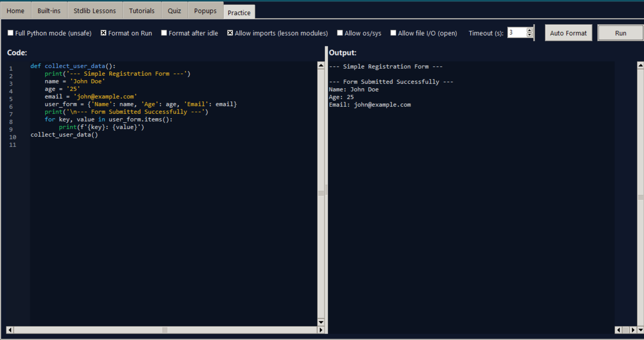Click the code editor horizontal scrollbar thumb

165,330
